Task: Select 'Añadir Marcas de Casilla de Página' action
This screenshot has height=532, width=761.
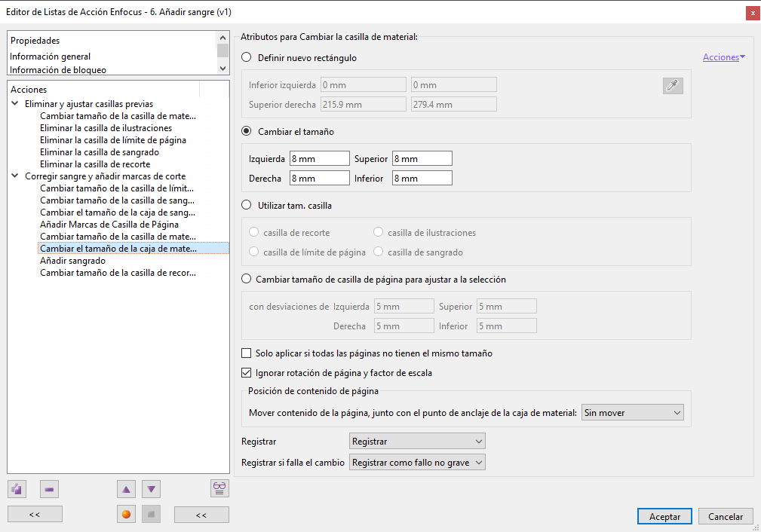Action: 109,225
